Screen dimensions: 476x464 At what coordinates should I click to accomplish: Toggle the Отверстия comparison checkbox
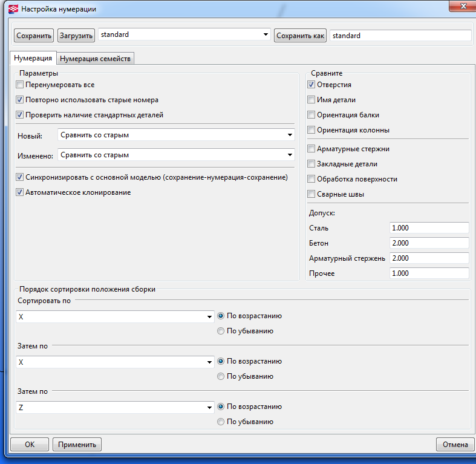click(x=311, y=85)
